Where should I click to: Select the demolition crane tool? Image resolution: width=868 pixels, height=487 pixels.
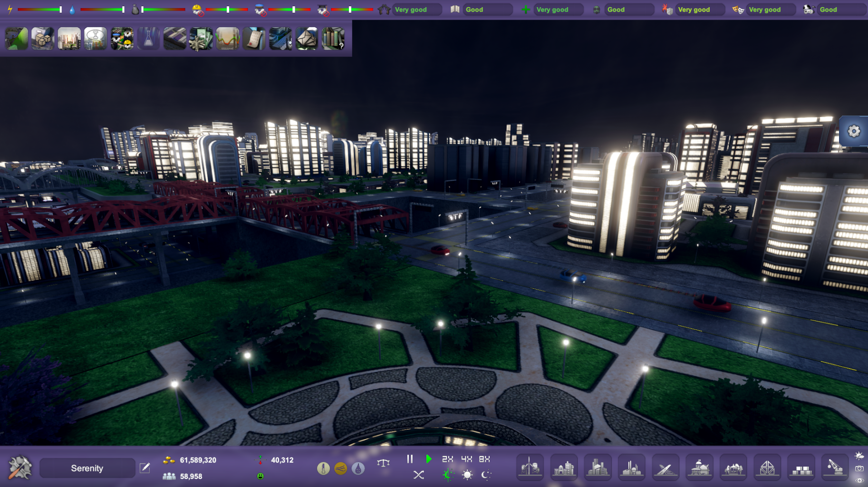pyautogui.click(x=835, y=467)
